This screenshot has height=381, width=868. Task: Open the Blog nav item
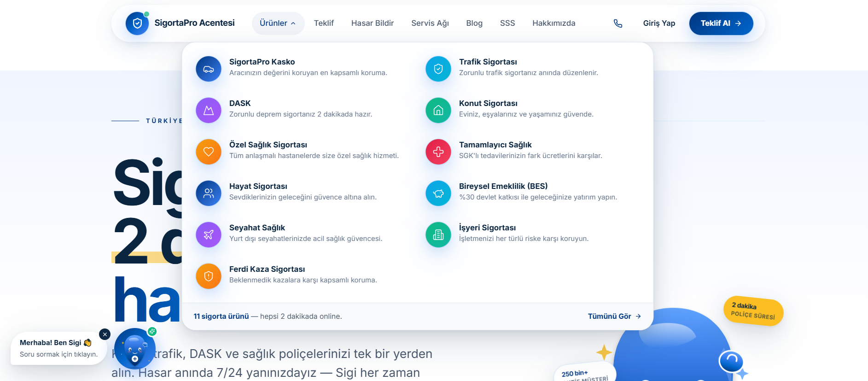[474, 23]
